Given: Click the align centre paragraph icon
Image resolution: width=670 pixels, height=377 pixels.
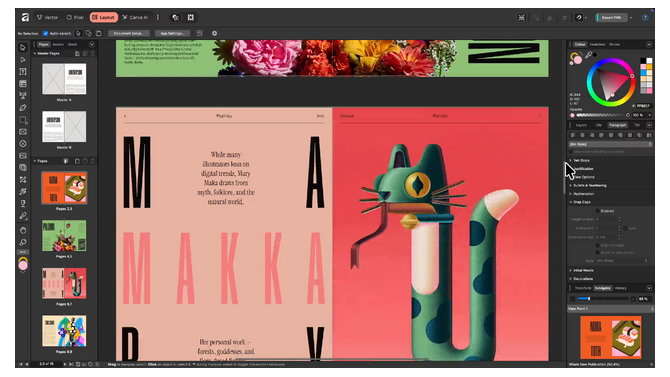Looking at the screenshot, I should point(582,135).
